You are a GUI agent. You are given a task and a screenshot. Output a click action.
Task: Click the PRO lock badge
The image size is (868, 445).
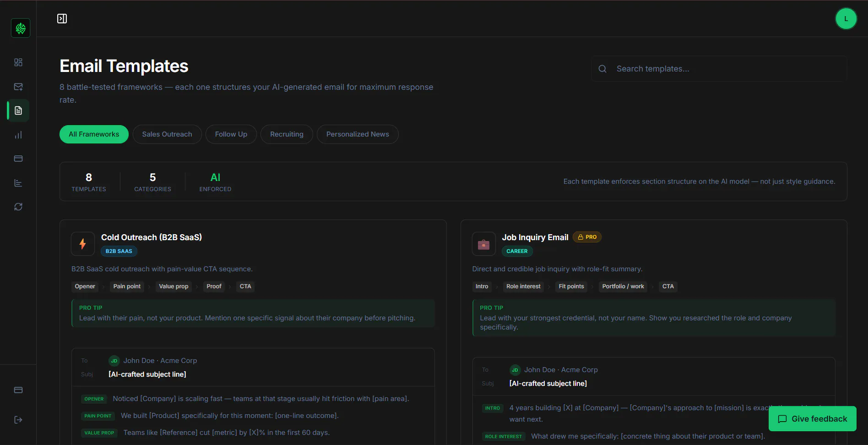(587, 237)
